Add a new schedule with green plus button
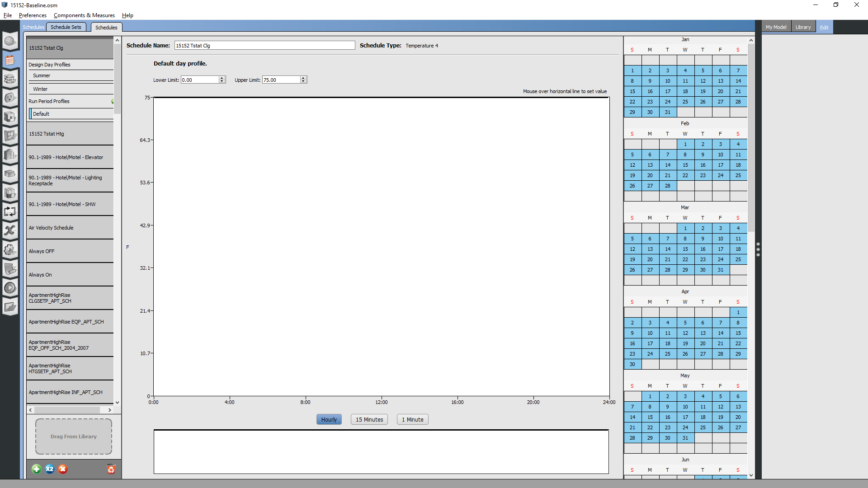This screenshot has width=868, height=488. coord(36,469)
